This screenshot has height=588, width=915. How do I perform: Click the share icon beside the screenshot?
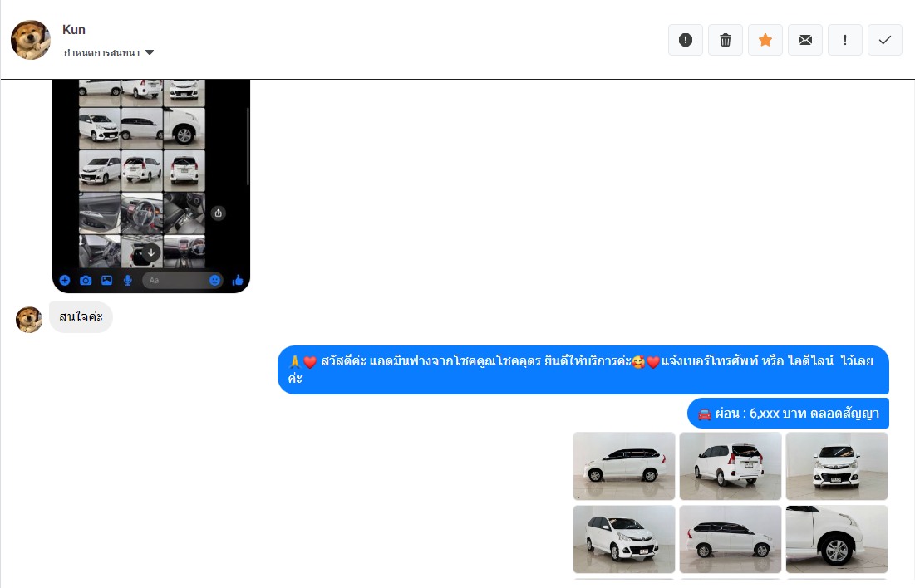[219, 213]
